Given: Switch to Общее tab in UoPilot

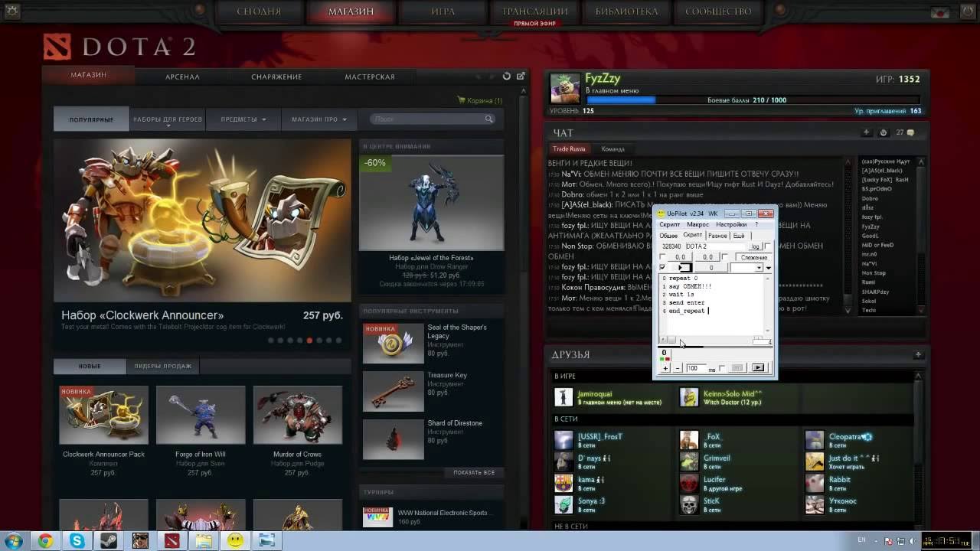Looking at the screenshot, I should [x=668, y=236].
